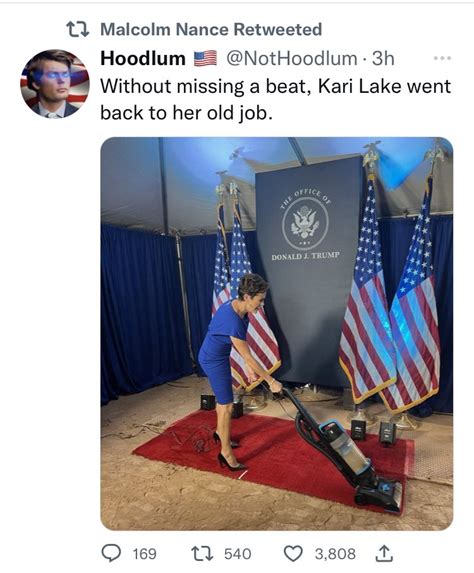Open the three-dot more options menu
This screenshot has width=474, height=573.
[443, 58]
